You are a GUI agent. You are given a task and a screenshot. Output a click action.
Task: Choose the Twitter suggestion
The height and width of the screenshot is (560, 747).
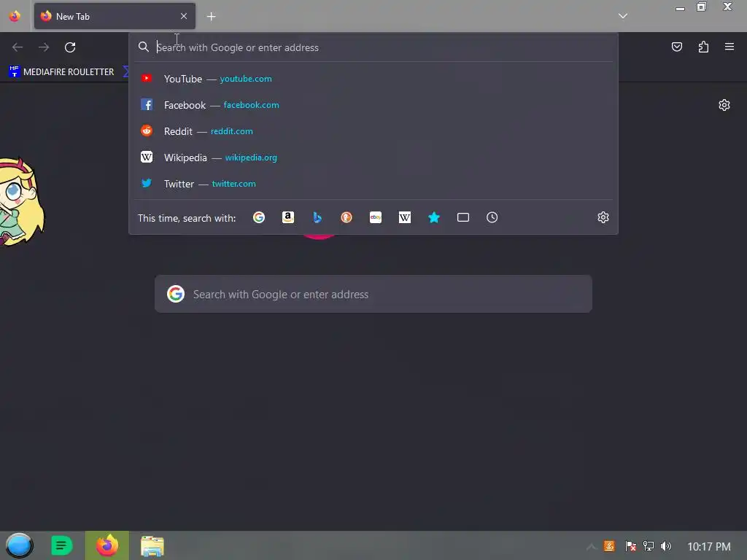373,183
